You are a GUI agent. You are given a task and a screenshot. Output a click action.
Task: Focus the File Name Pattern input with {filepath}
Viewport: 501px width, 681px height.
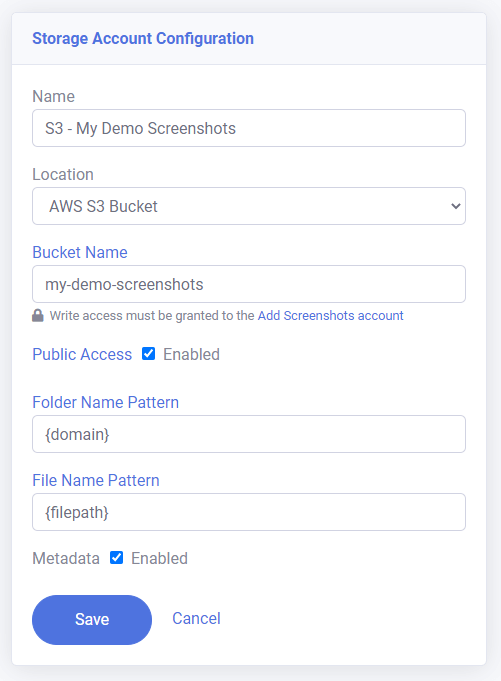tap(249, 512)
